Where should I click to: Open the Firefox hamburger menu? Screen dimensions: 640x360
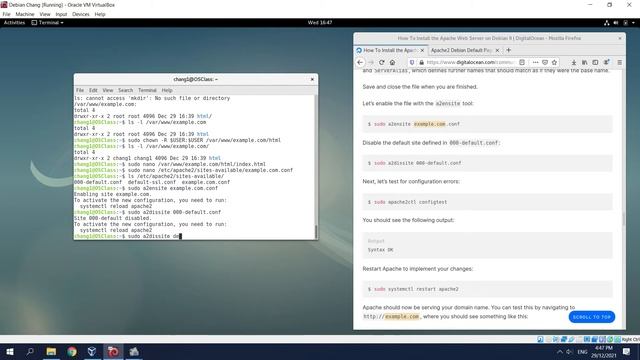(620, 62)
